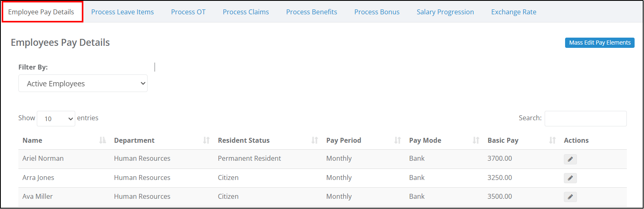
Task: Select the Salary Progression tab
Action: pos(445,12)
